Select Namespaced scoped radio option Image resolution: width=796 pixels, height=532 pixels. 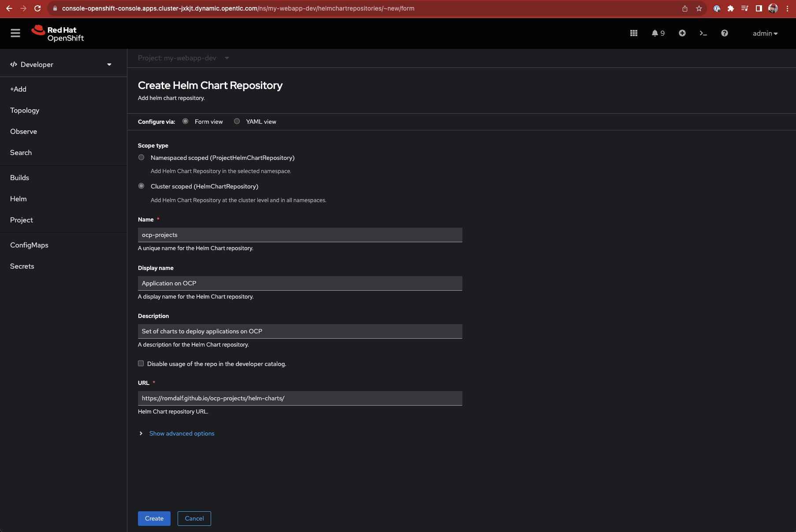[x=141, y=158]
